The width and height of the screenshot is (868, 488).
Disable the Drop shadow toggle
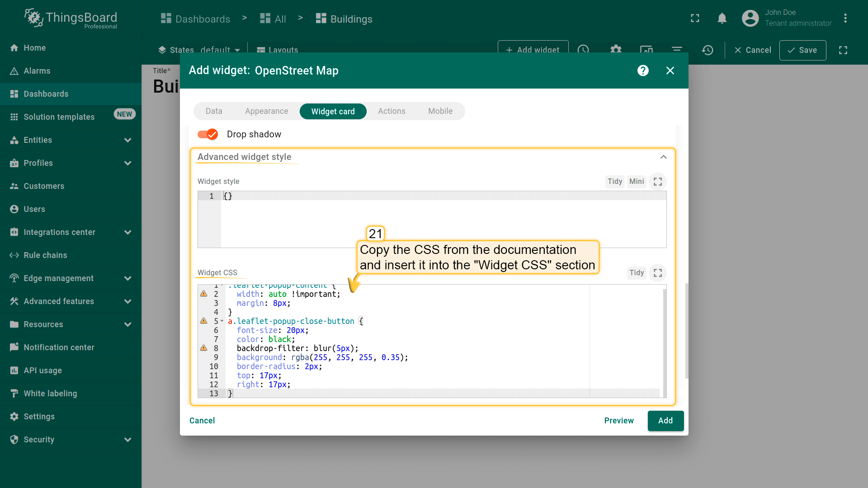pyautogui.click(x=208, y=134)
